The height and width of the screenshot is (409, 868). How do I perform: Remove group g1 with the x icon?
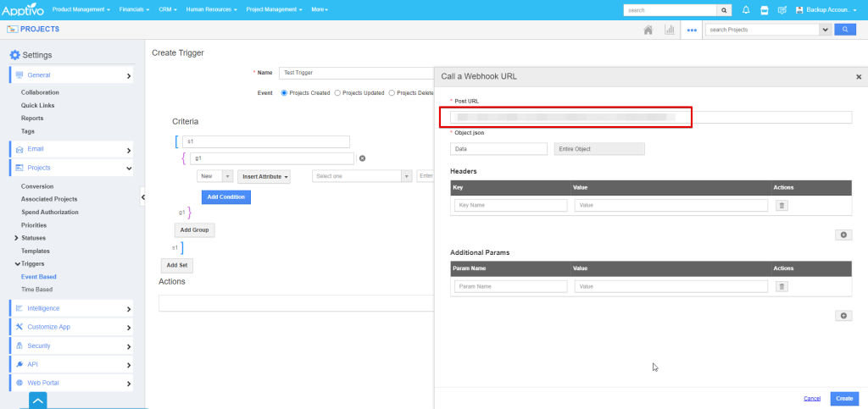362,158
